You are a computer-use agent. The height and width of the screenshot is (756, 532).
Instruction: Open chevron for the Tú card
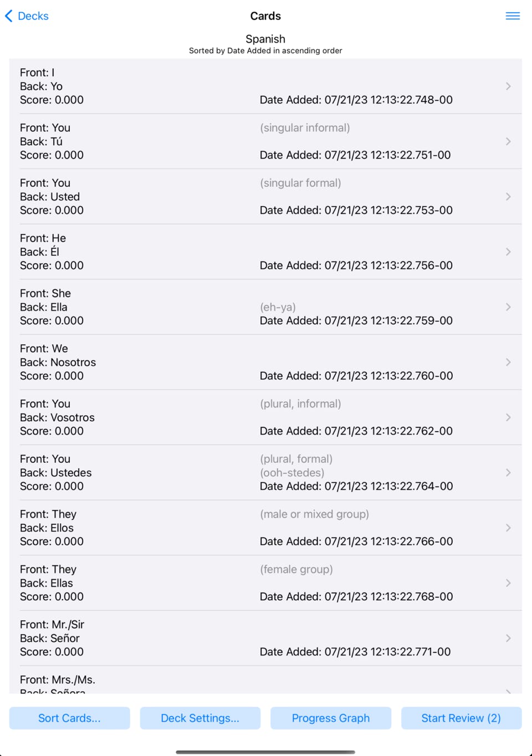(508, 141)
